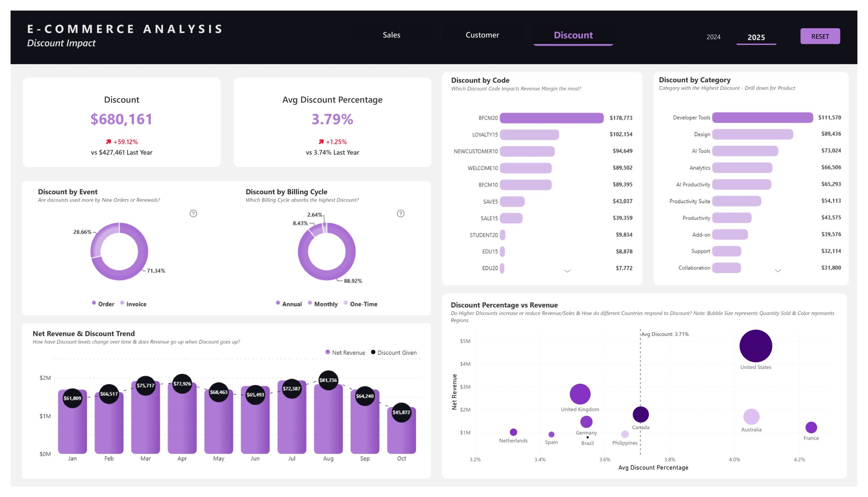Click the Monthly legend marker
The height and width of the screenshot is (497, 868).
(x=310, y=303)
